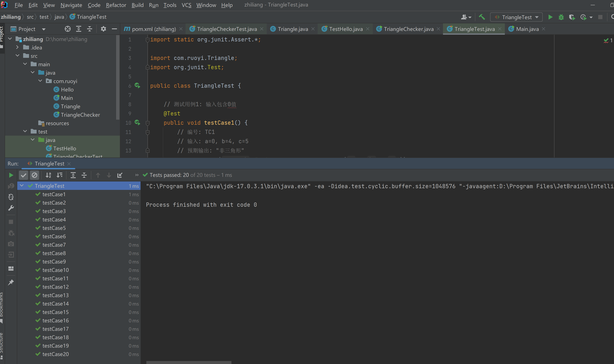Open the Triangle class in project tree
This screenshot has height=364, width=614.
point(70,106)
